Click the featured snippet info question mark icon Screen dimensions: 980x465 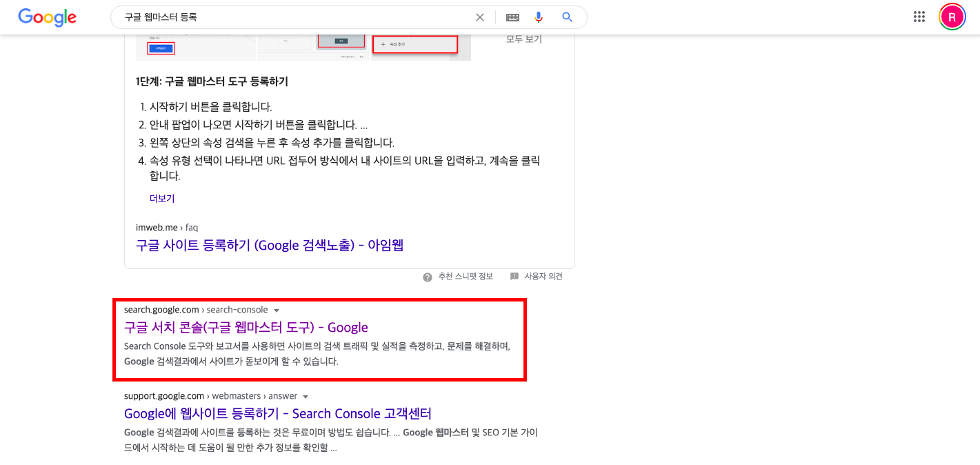[427, 276]
